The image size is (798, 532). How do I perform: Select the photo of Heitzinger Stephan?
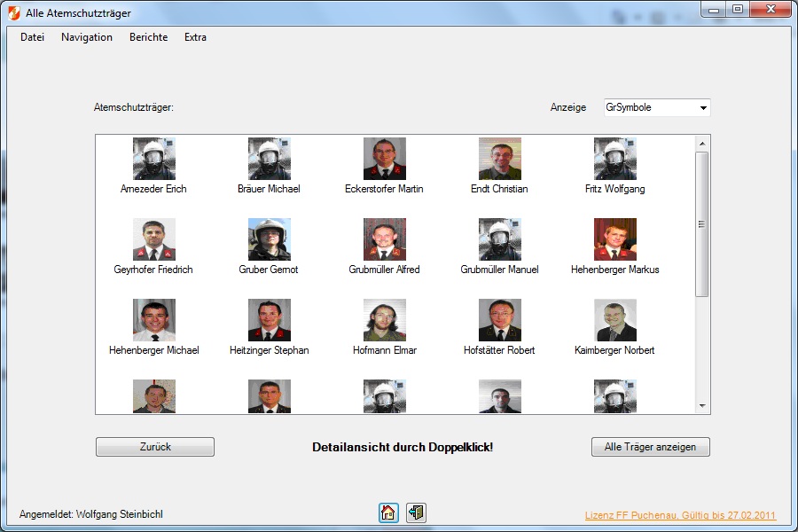tap(270, 320)
